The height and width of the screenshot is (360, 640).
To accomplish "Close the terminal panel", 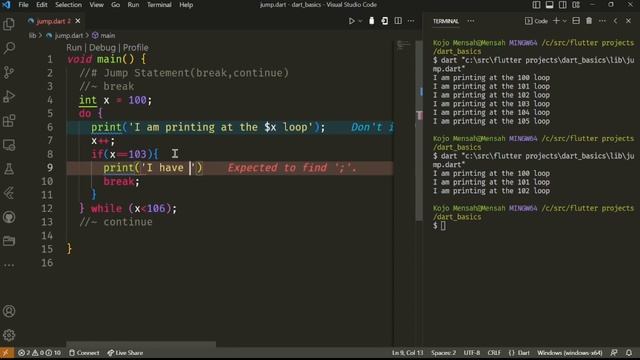I will pos(629,21).
